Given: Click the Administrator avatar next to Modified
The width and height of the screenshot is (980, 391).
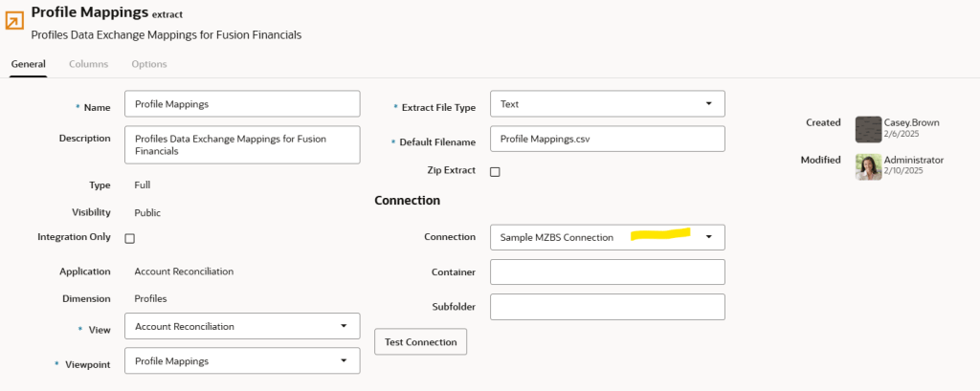Looking at the screenshot, I should [x=868, y=166].
